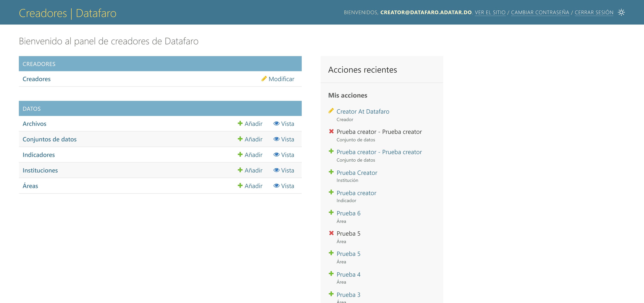Image resolution: width=644 pixels, height=303 pixels.
Task: Open the Creadores | Datafaro site title
Action: click(67, 13)
